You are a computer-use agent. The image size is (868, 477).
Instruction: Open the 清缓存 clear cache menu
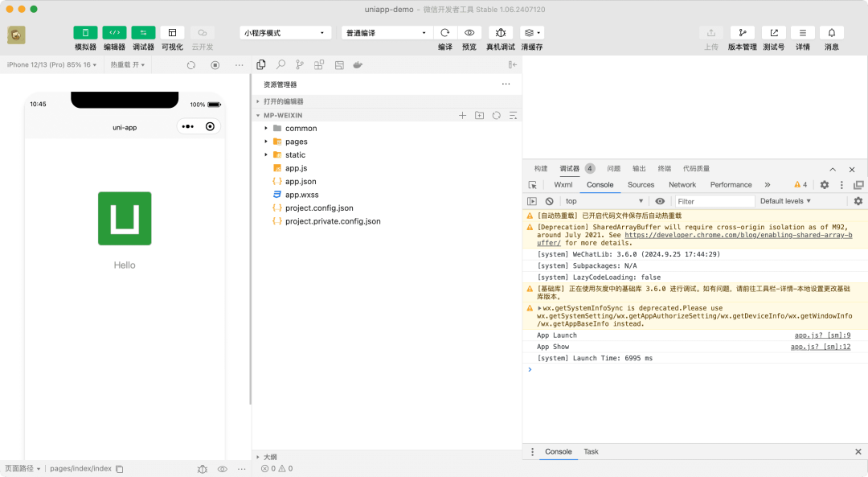tap(532, 33)
